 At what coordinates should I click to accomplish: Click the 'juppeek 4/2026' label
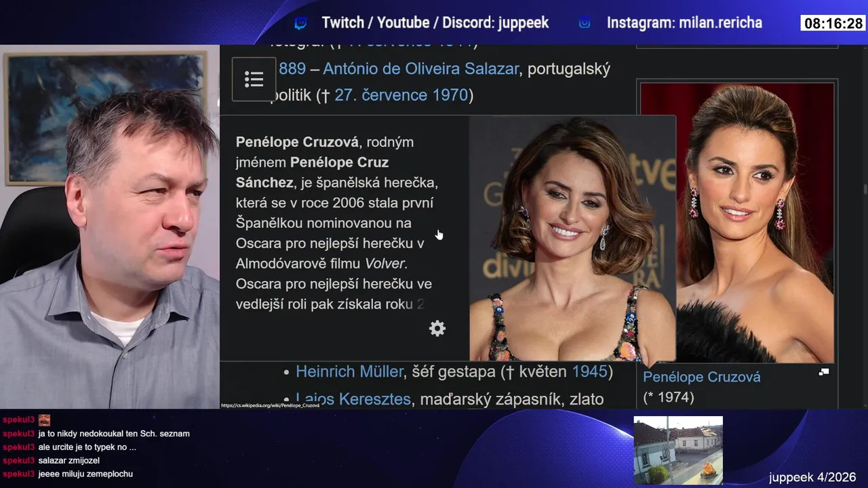pyautogui.click(x=812, y=477)
